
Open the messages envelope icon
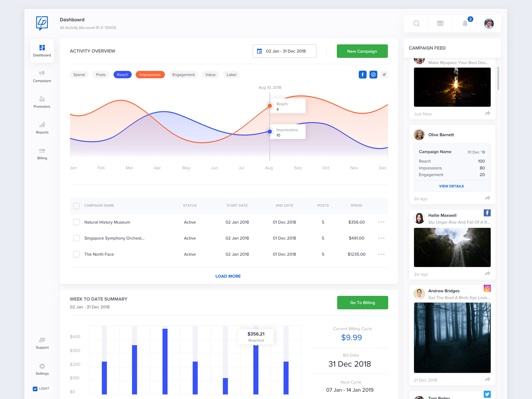click(440, 23)
